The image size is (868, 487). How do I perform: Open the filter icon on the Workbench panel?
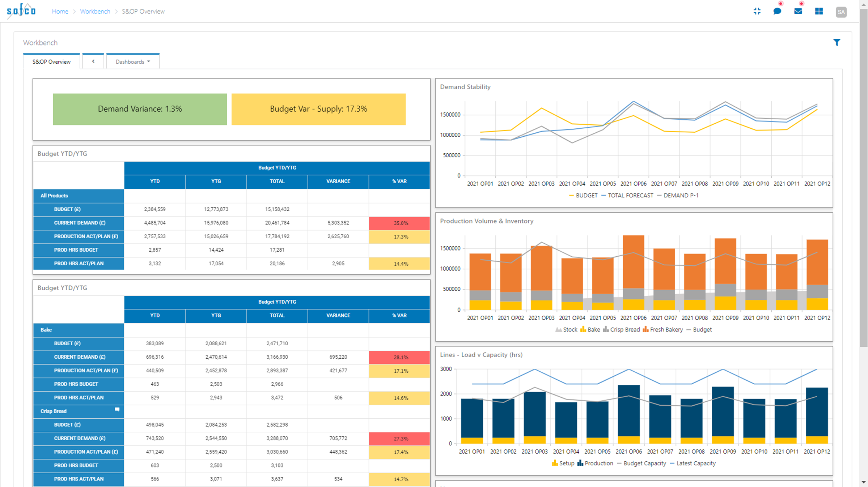pos(837,42)
